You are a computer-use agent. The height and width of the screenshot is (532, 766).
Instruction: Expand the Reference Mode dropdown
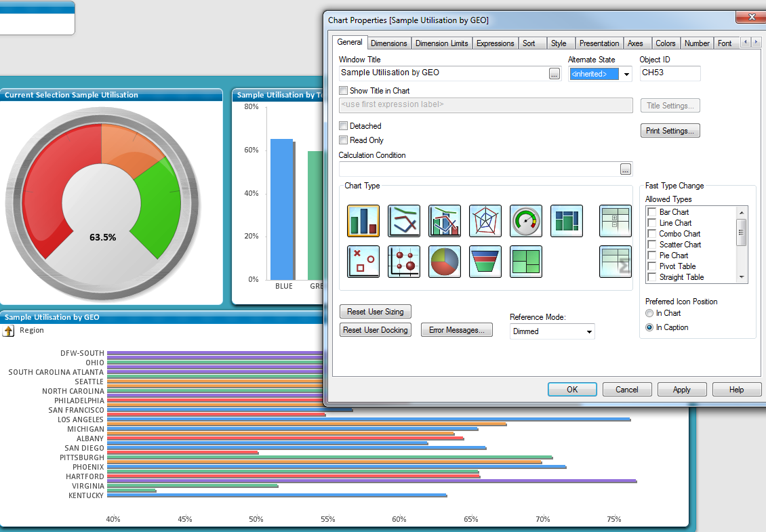tap(588, 332)
